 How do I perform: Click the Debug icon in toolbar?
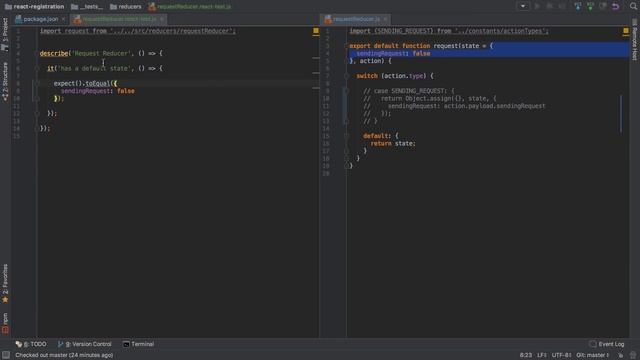(x=549, y=6)
